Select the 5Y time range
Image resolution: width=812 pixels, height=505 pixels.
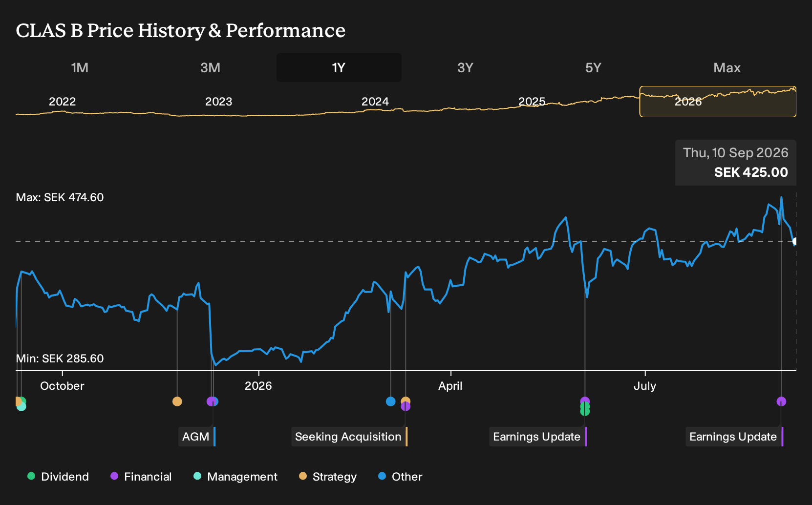click(x=593, y=67)
